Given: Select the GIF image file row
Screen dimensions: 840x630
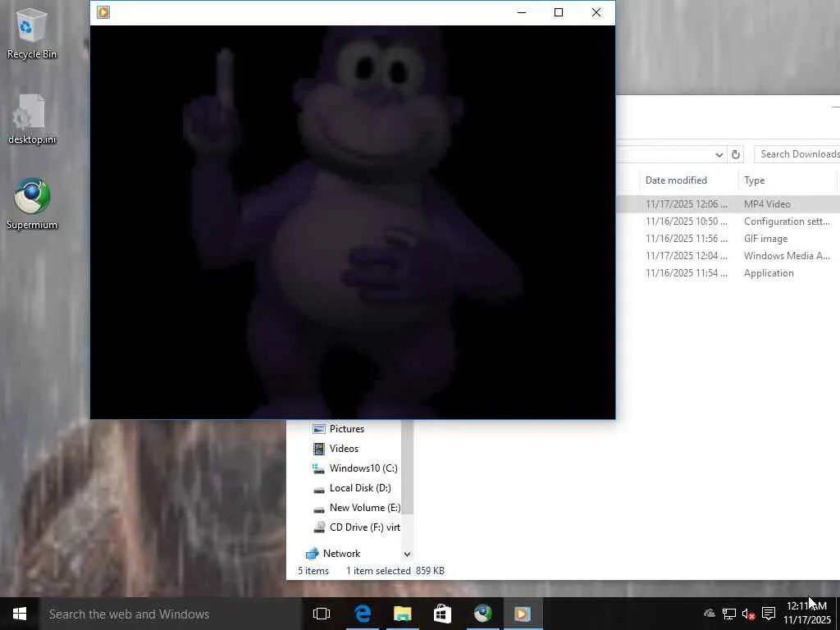Looking at the screenshot, I should point(728,239).
